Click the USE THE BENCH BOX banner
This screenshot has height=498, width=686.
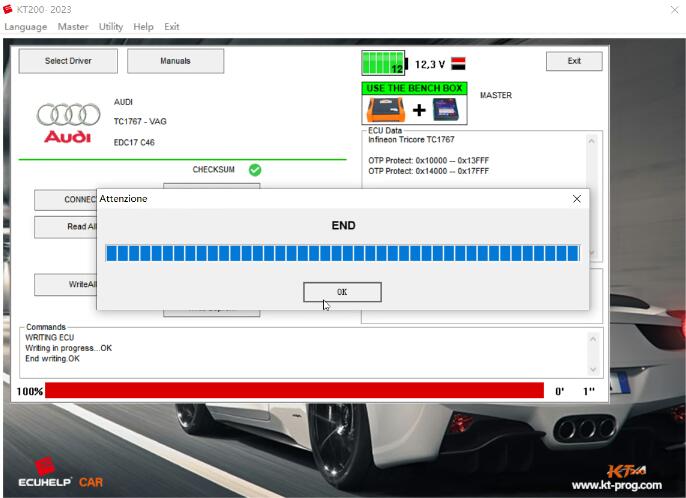[414, 88]
